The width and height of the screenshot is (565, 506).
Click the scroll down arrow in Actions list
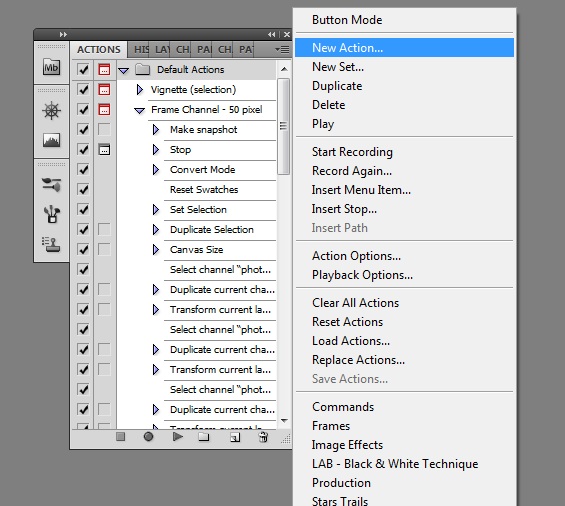284,421
